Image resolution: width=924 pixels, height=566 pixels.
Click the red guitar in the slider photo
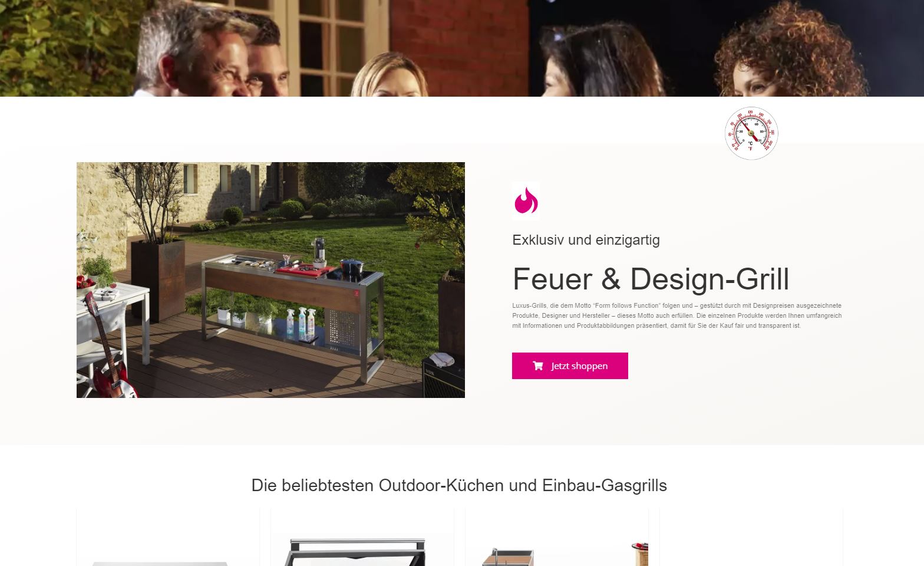click(110, 348)
